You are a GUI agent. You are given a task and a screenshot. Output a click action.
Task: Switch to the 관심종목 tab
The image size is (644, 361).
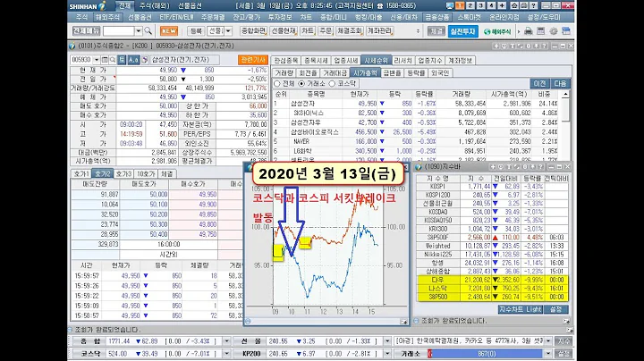click(x=286, y=60)
